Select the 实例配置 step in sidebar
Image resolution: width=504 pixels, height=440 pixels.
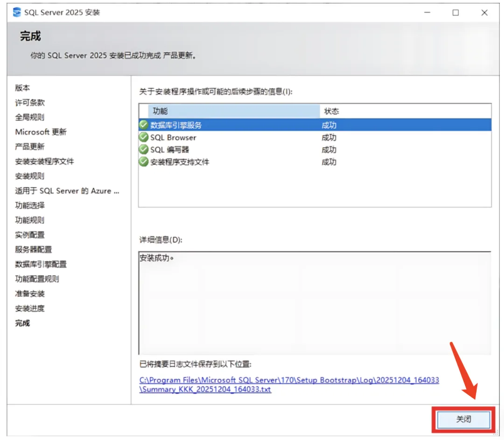pyautogui.click(x=30, y=235)
